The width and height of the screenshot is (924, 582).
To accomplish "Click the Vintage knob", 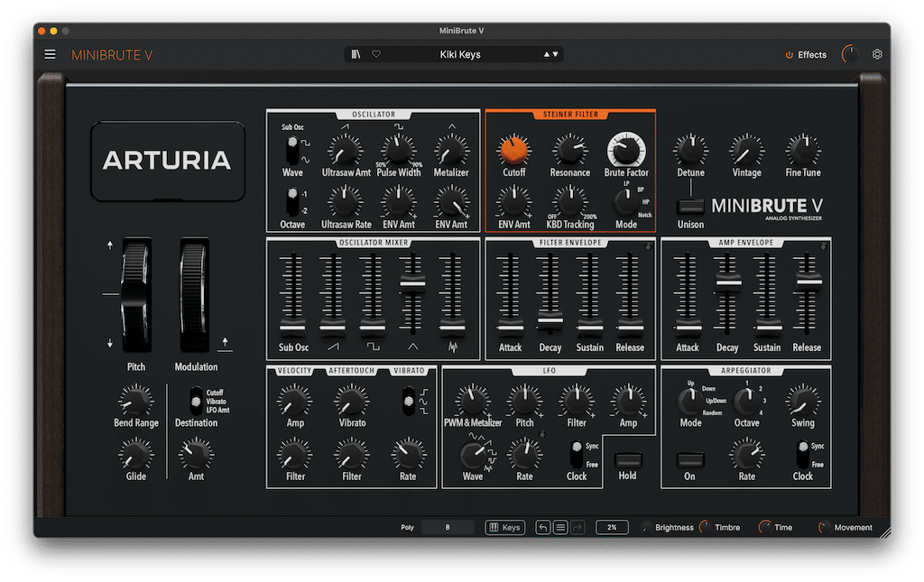I will 746,150.
